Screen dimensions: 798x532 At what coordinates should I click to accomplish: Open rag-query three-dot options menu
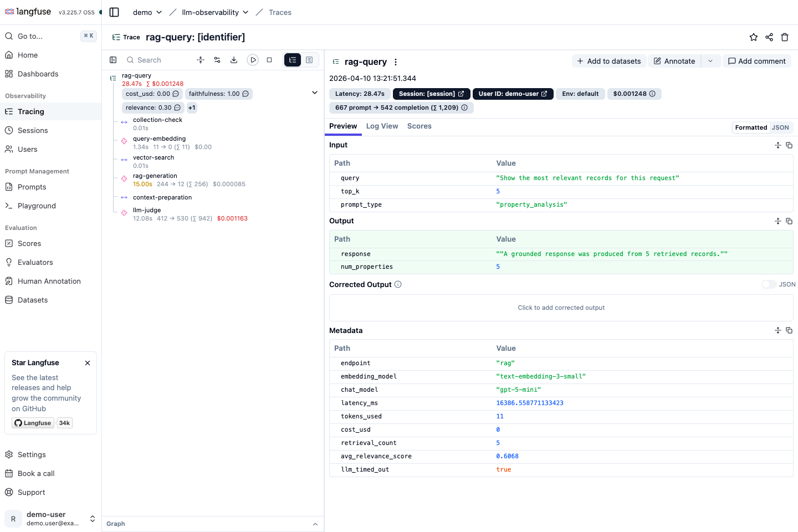396,62
